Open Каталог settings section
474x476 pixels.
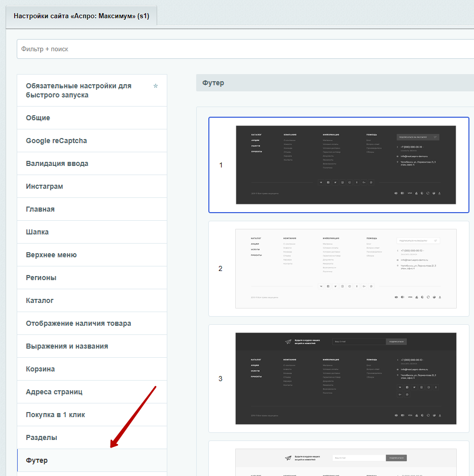coord(92,300)
